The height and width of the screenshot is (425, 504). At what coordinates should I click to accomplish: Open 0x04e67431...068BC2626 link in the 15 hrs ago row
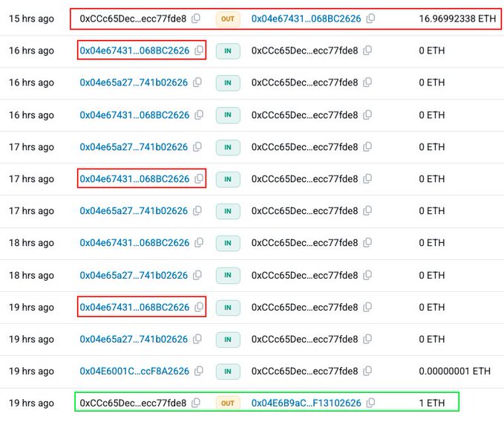coord(306,19)
